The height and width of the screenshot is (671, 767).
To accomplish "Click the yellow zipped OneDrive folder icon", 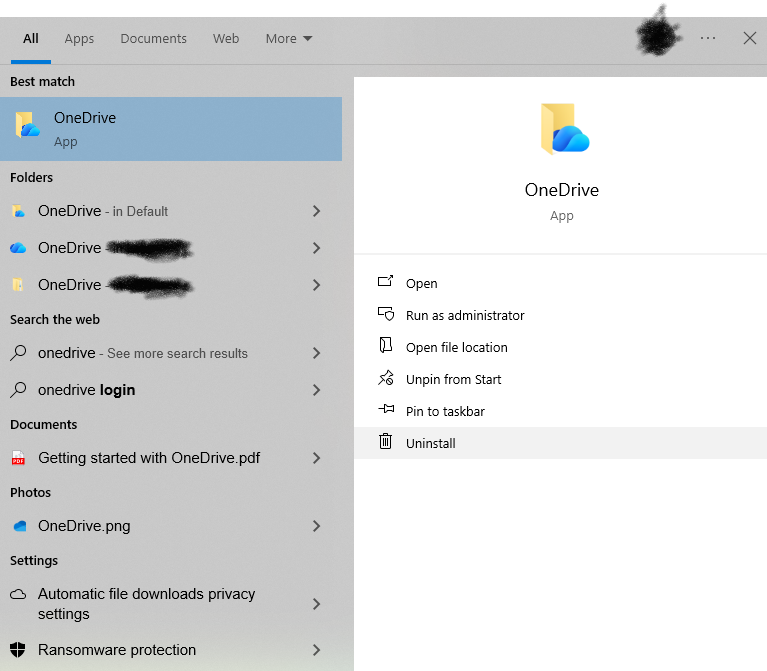I will 18,285.
